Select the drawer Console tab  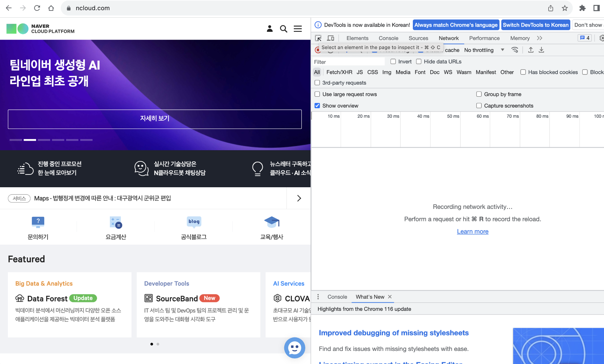click(337, 297)
